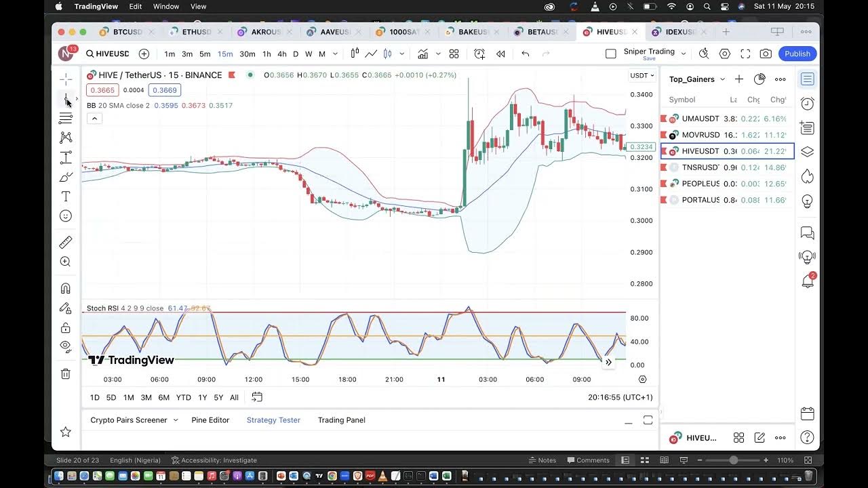The image size is (868, 488).
Task: Select PEOPLEUS in the watchlist
Action: point(728,184)
